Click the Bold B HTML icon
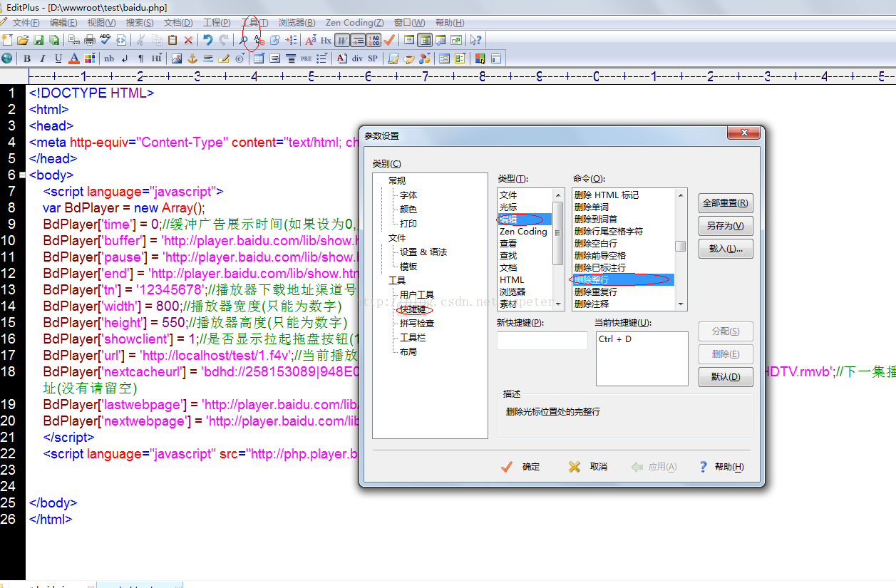Image resolution: width=896 pixels, height=588 pixels. pos(27,58)
